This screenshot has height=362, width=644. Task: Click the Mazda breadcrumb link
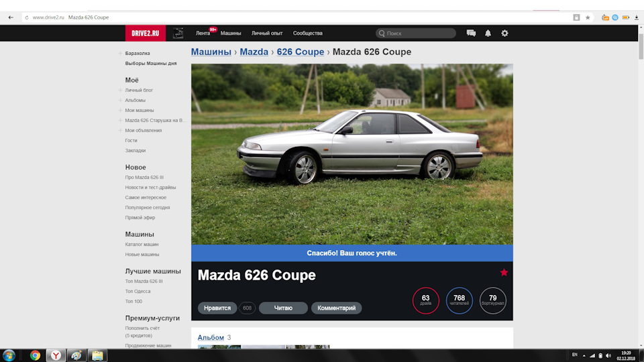(x=254, y=52)
